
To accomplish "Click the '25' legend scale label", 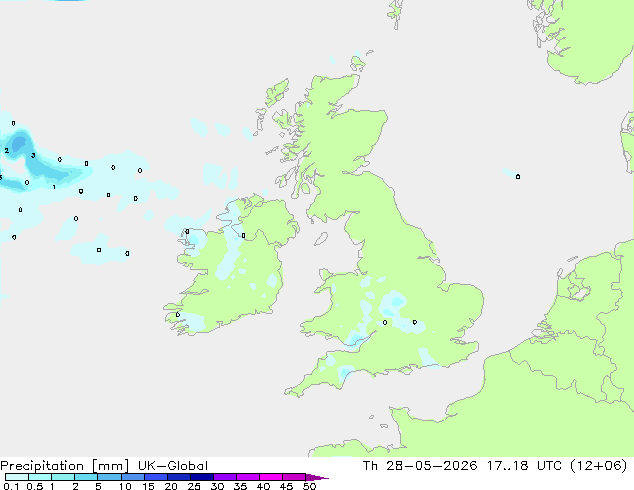I will pos(194,486).
